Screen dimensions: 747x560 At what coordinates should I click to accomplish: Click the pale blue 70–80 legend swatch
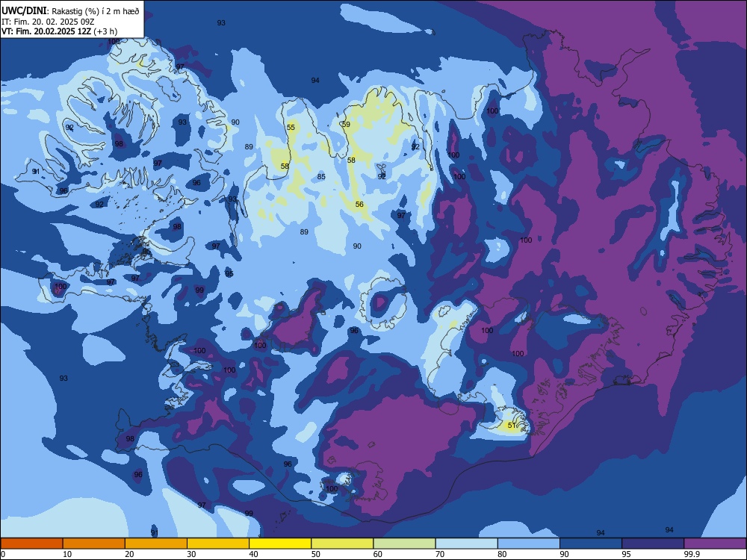coord(466,544)
